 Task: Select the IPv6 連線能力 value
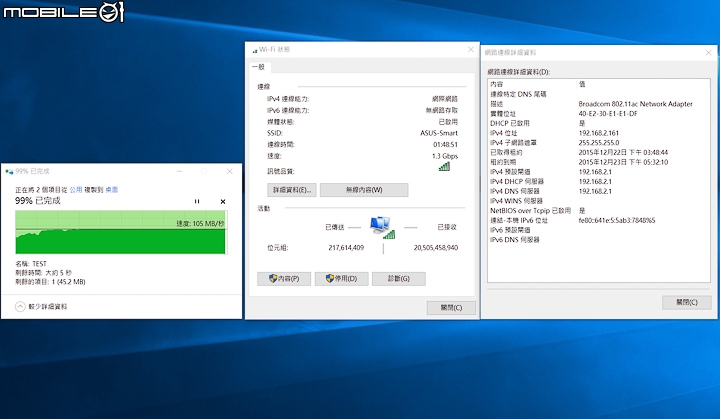coord(441,110)
